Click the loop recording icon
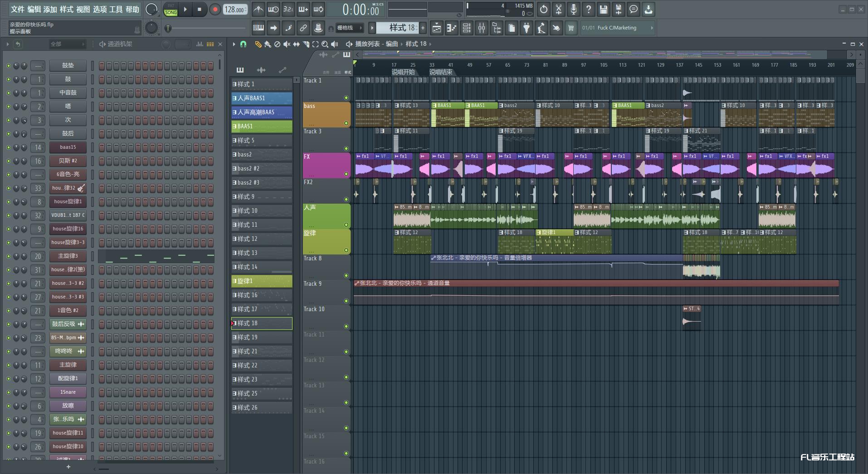This screenshot has height=474, width=868. click(318, 9)
